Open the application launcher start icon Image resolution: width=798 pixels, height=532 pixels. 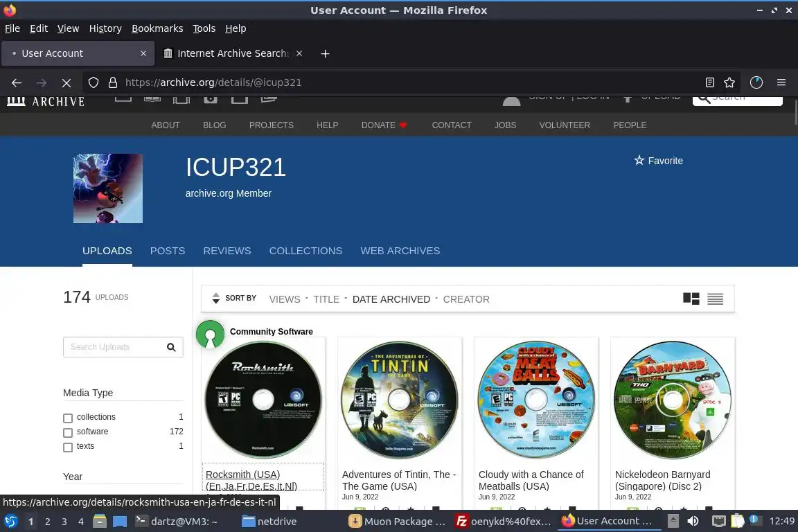(x=10, y=522)
